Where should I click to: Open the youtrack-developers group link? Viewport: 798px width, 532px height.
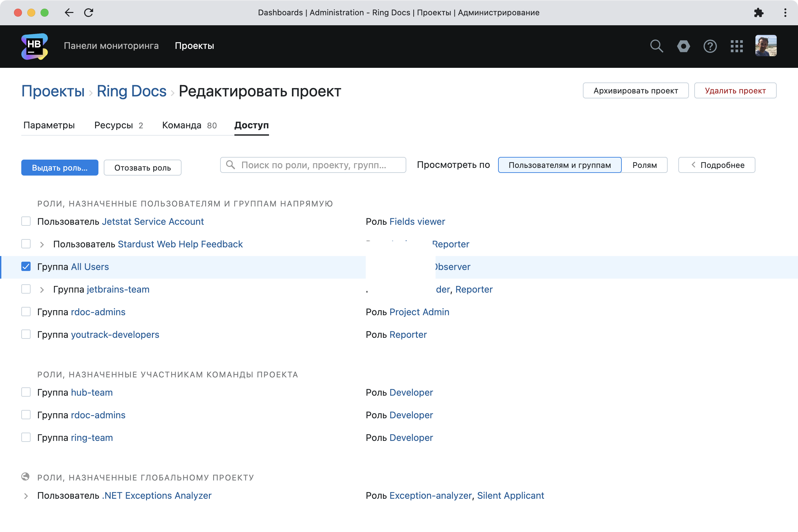(115, 334)
